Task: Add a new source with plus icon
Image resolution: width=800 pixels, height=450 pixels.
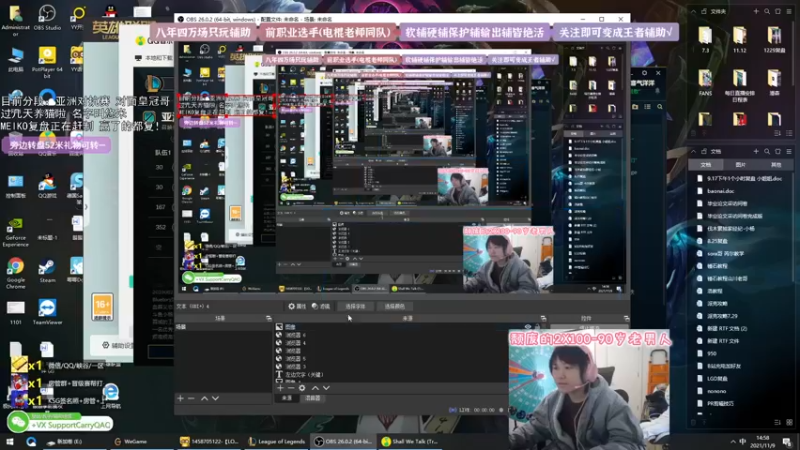Action: click(280, 388)
